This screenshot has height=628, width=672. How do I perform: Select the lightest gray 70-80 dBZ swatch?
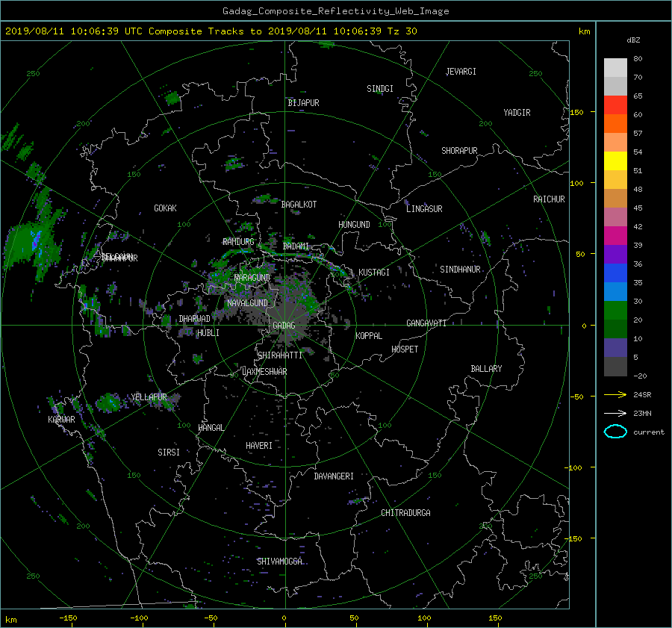point(615,67)
